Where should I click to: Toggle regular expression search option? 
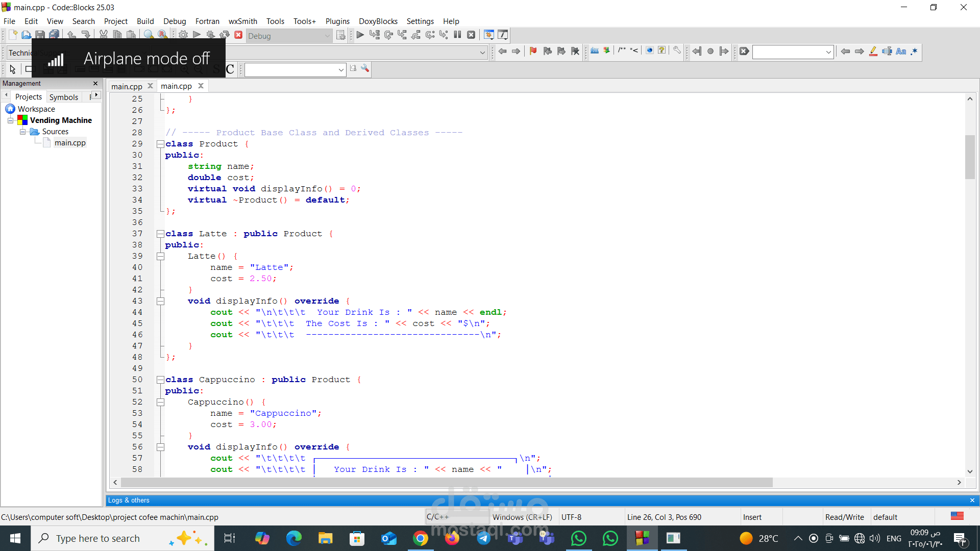click(x=914, y=51)
